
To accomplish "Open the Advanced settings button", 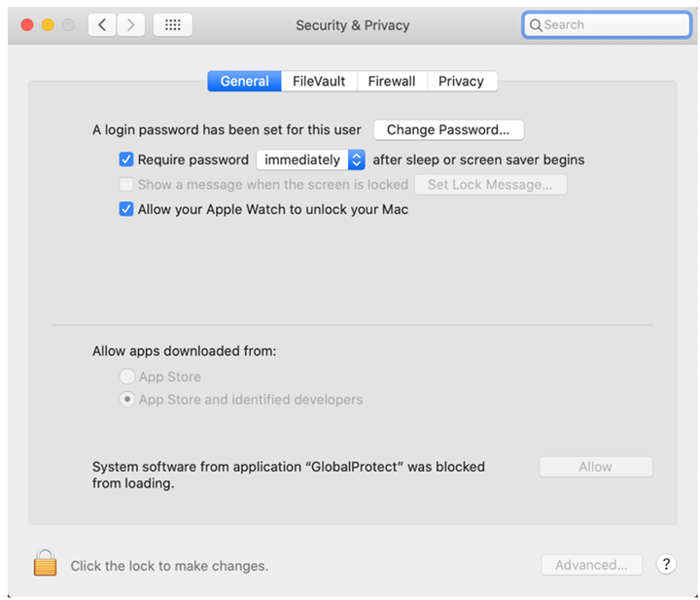I will point(591,564).
